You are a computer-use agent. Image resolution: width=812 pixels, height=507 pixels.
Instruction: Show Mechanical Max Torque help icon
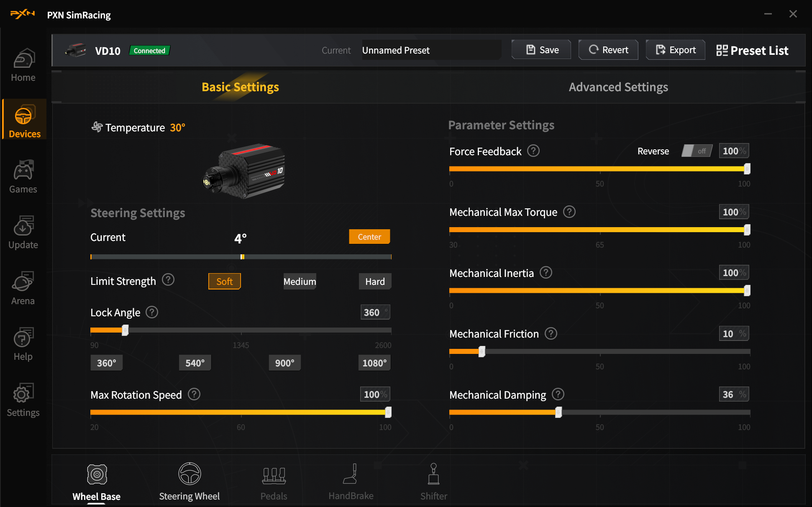tap(569, 212)
